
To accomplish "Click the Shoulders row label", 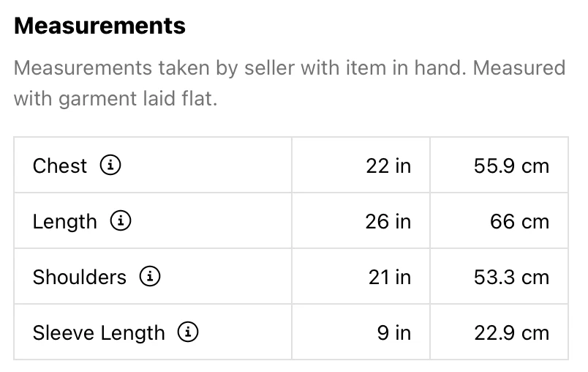I will point(79,277).
